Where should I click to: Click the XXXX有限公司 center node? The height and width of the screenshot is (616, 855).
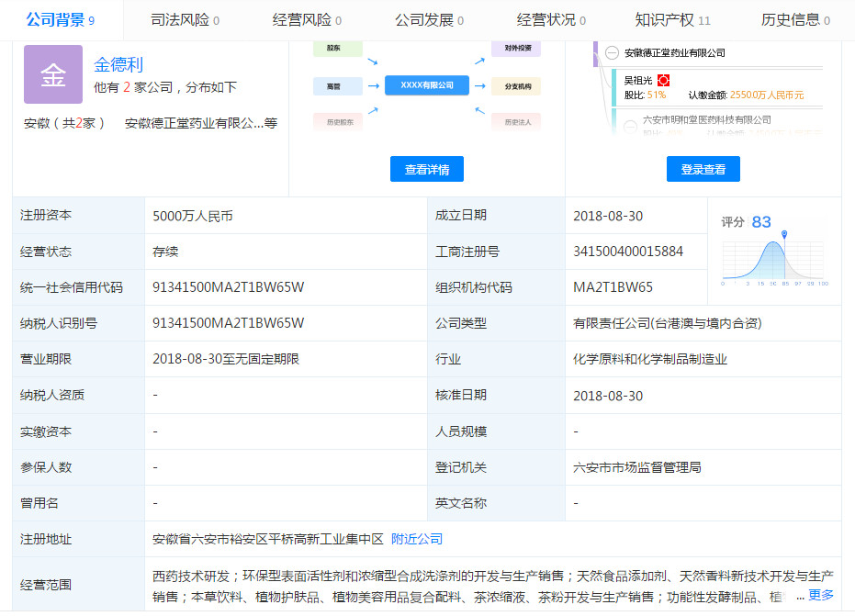click(x=427, y=85)
